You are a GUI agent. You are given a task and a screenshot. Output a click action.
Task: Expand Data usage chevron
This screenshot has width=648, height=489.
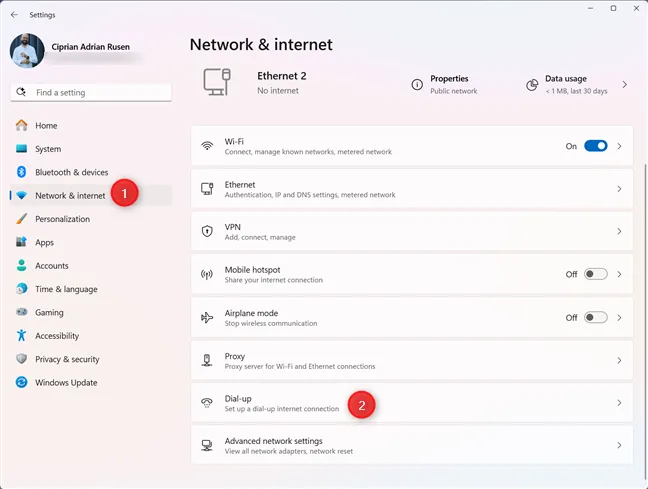point(624,84)
